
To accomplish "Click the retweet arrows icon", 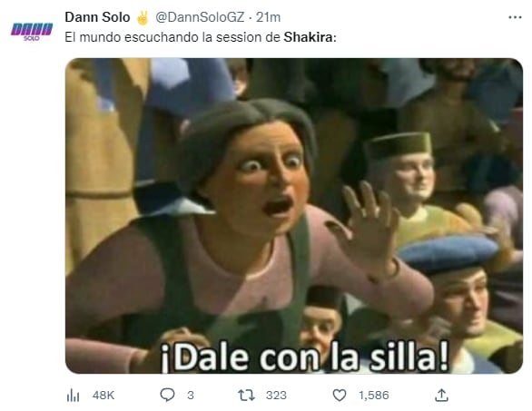I will tap(246, 396).
